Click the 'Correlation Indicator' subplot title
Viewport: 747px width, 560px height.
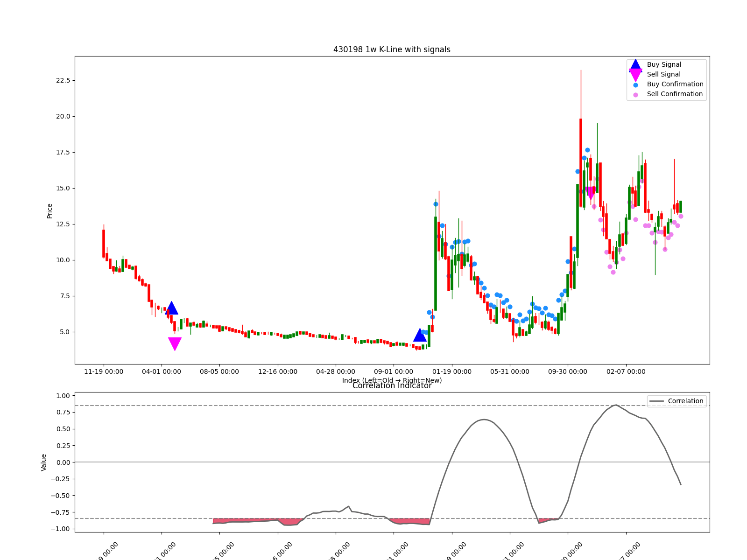[x=392, y=386]
